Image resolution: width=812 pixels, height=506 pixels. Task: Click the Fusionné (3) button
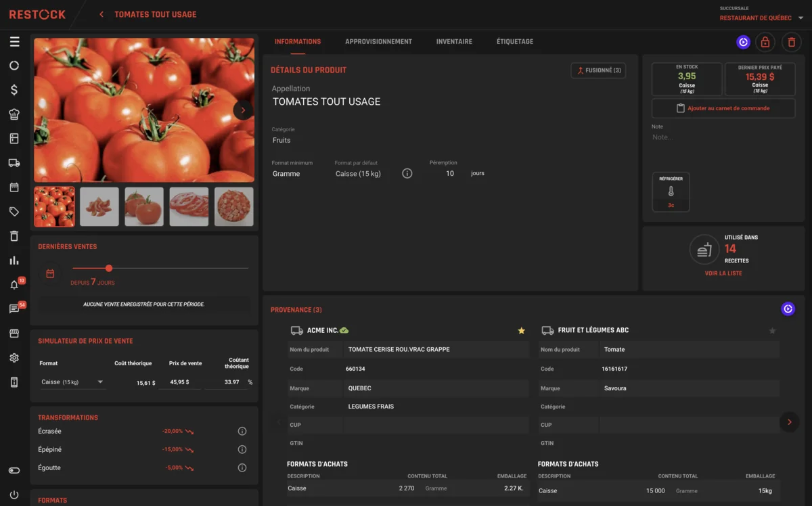(x=598, y=70)
